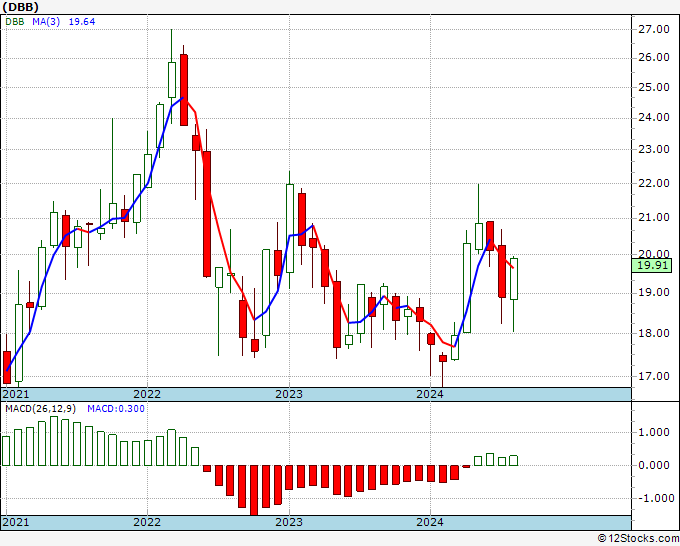Screen dimensions: 680x546
Task: Click the 2022 label on price chart axis
Action: 147,394
